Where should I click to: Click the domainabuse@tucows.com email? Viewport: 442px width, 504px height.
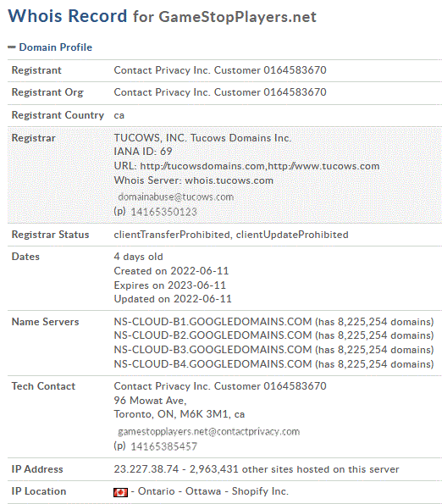176,197
